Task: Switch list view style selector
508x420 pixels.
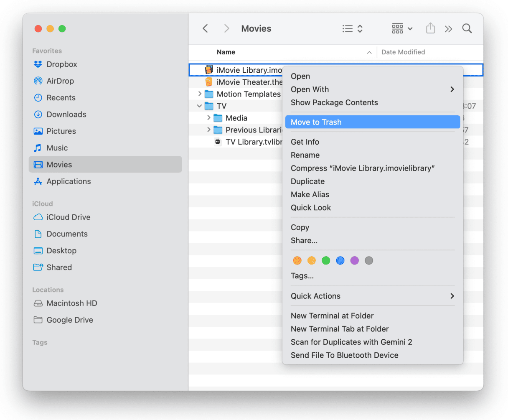Action: pos(352,28)
